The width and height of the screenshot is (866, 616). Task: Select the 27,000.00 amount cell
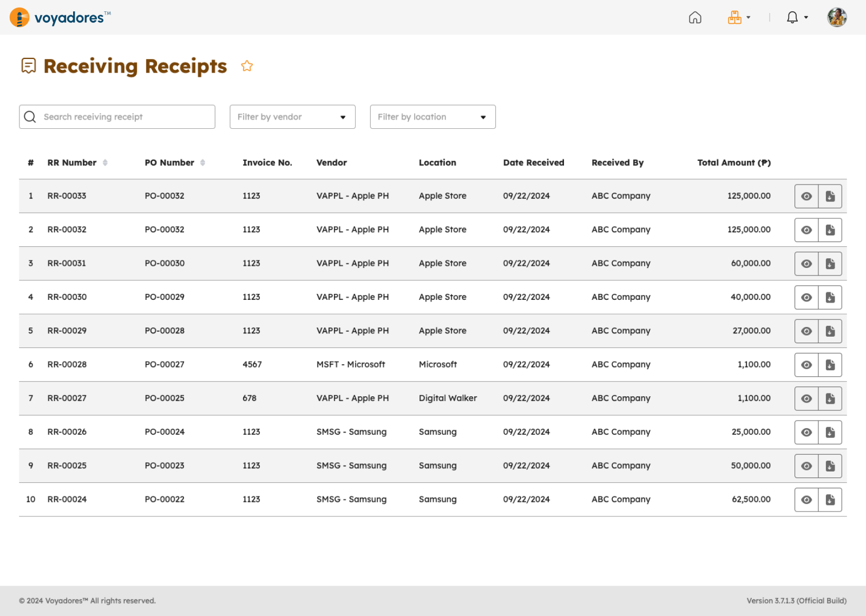click(x=752, y=330)
